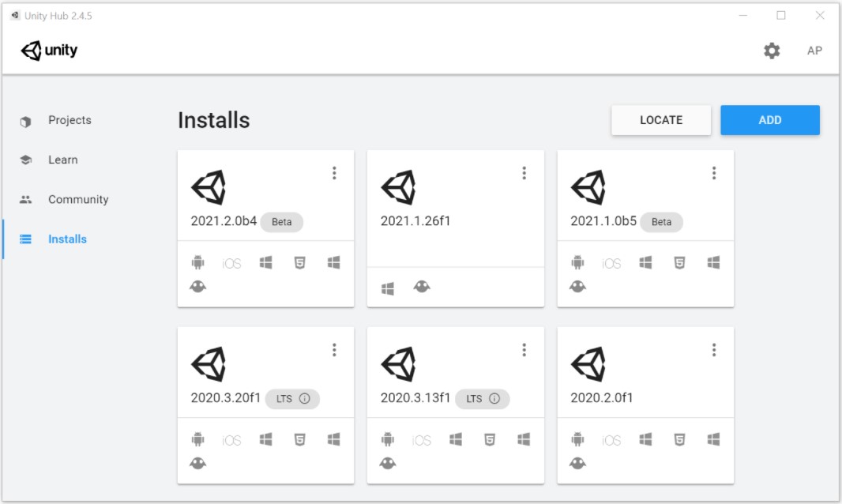
Task: Go to the Projects section
Action: 70,120
